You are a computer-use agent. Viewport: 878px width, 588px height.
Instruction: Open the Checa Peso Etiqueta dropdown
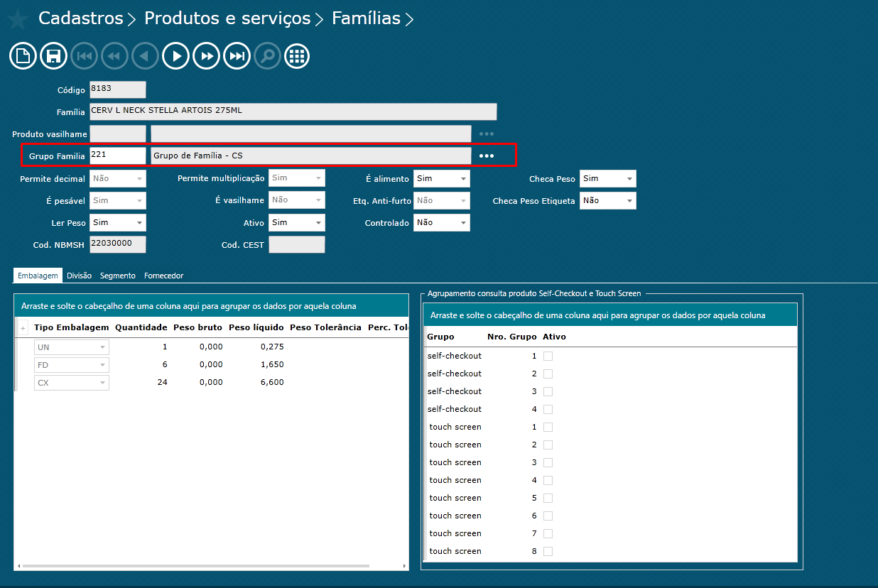(x=608, y=201)
